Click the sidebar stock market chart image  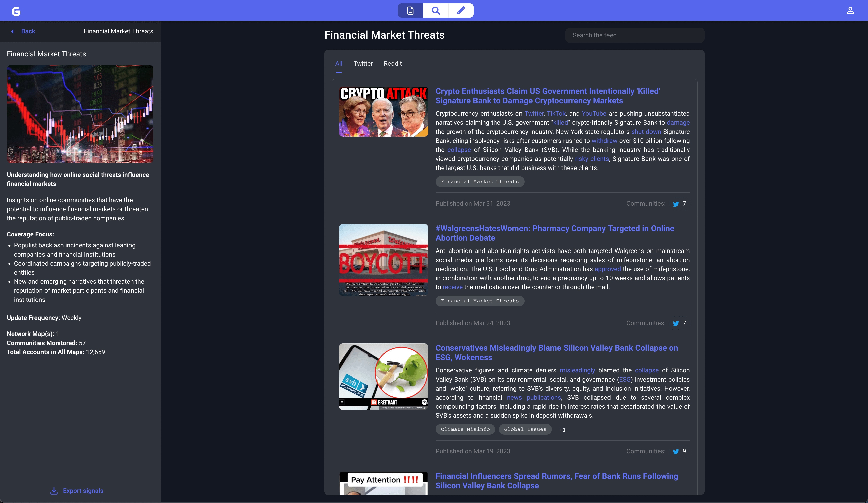click(80, 114)
